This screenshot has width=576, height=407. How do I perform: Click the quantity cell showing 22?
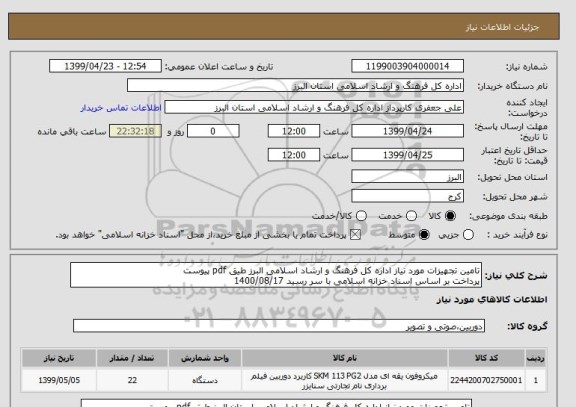132,380
